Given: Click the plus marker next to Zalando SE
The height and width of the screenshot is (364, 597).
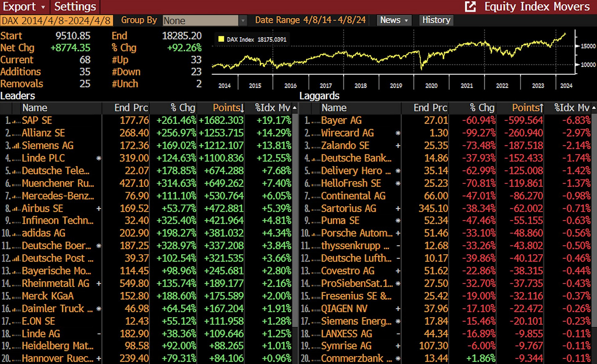Looking at the screenshot, I should point(398,146).
